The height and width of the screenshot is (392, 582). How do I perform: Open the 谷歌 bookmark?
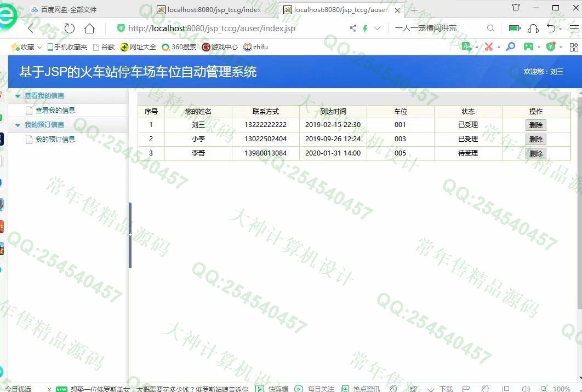(104, 47)
